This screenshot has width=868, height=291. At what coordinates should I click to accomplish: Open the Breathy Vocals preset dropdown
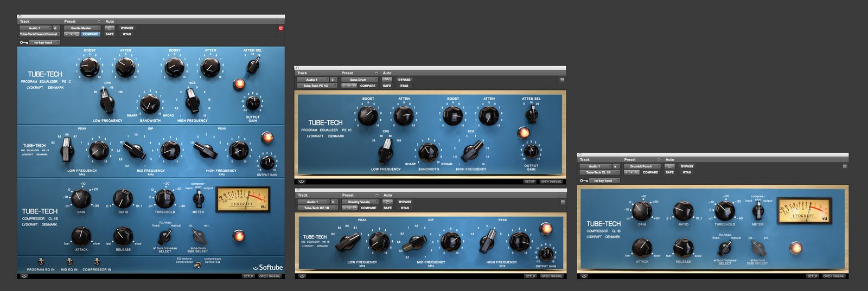click(x=360, y=202)
